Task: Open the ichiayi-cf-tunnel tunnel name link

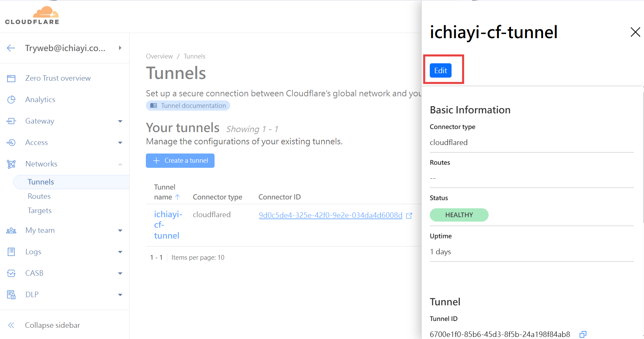Action: coord(168,225)
